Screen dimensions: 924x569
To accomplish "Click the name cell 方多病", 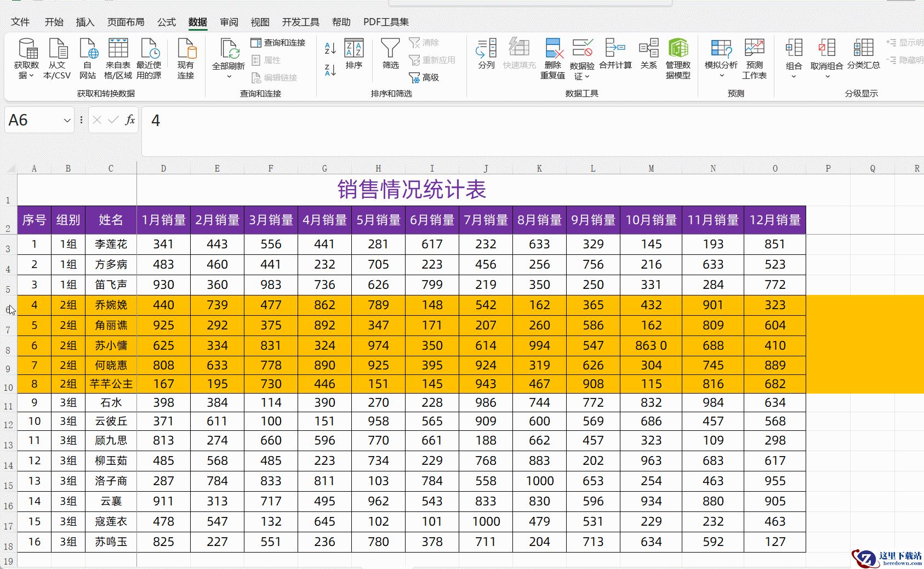I will click(x=111, y=264).
